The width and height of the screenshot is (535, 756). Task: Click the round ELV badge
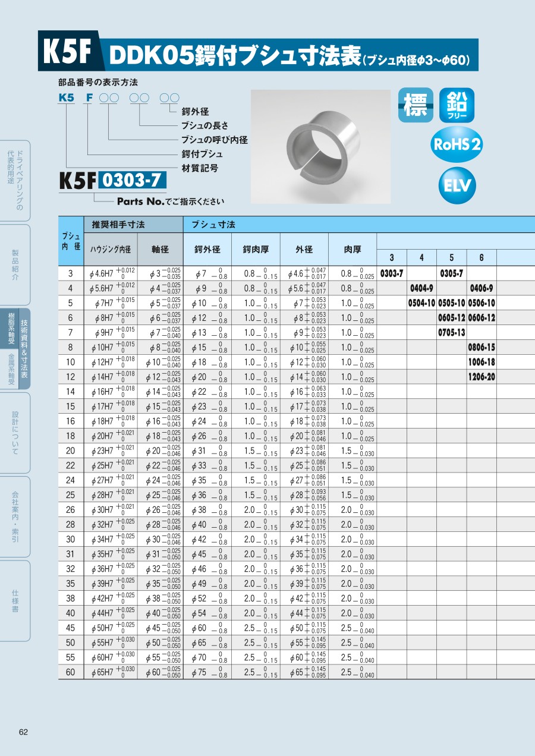click(x=457, y=185)
